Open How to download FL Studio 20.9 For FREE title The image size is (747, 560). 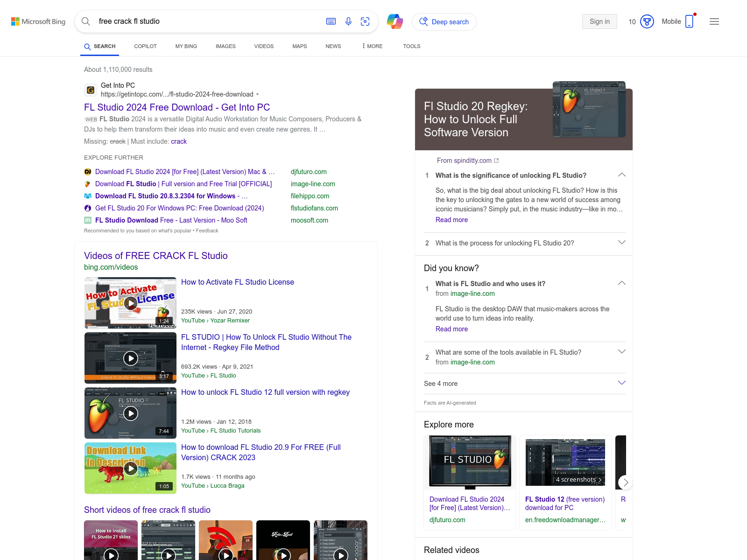[x=261, y=452]
